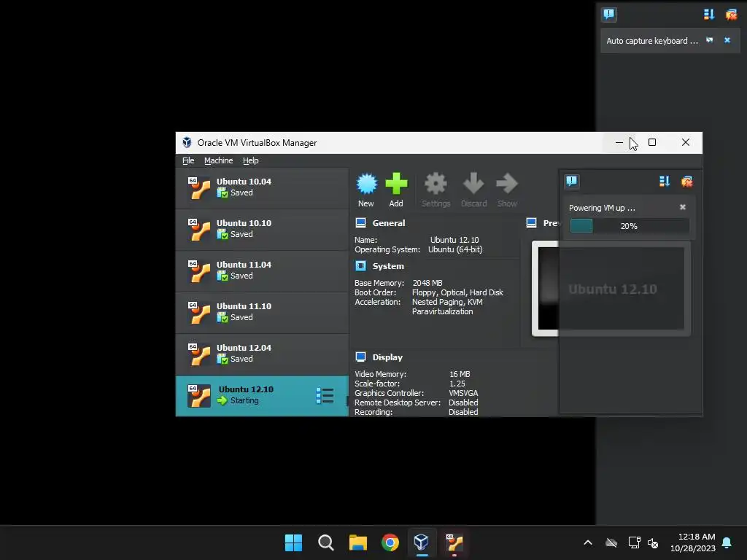Image resolution: width=747 pixels, height=560 pixels.
Task: Select the Ubuntu 10.04 virtual machine
Action: point(262,187)
